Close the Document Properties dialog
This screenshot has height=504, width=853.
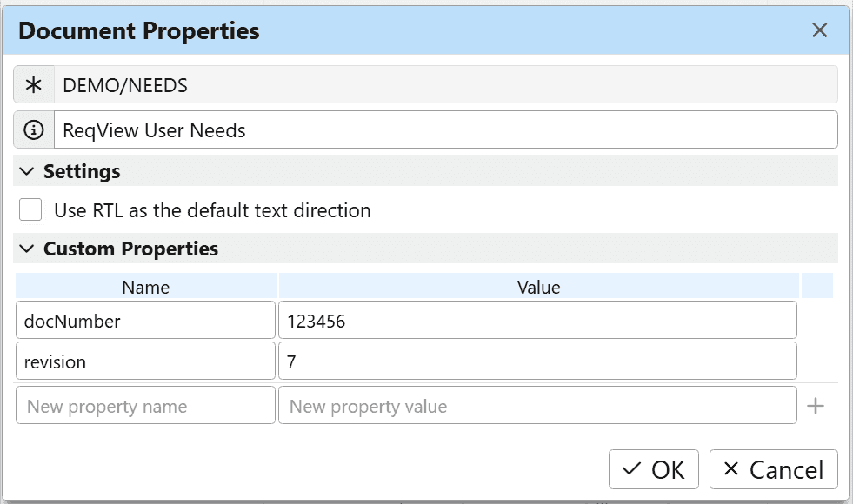click(x=819, y=30)
